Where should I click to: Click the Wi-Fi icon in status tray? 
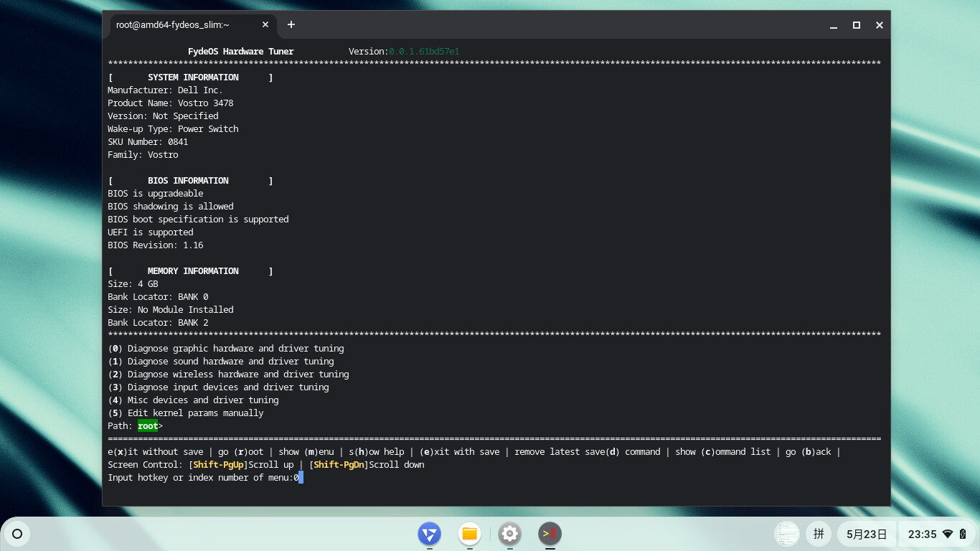tap(948, 534)
